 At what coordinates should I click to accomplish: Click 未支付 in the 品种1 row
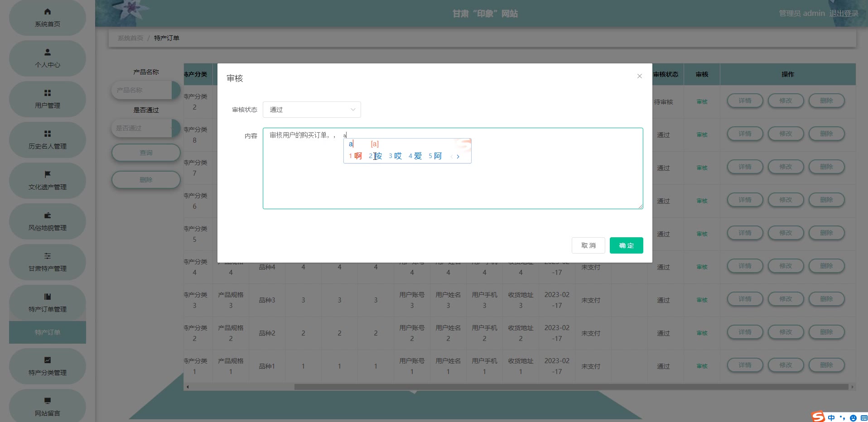tap(591, 366)
